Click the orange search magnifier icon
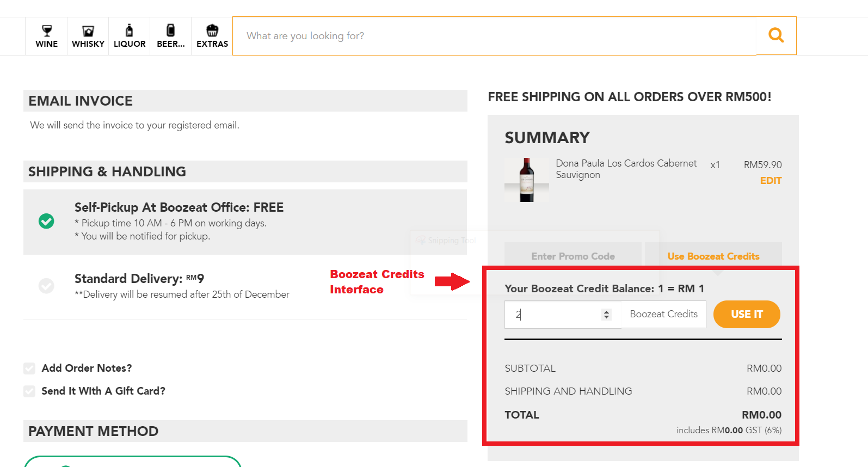 point(776,36)
